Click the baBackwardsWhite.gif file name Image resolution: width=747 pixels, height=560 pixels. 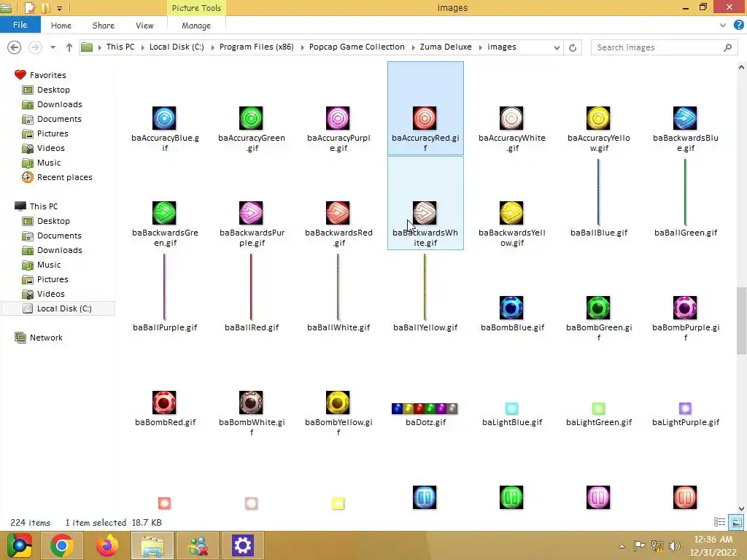pyautogui.click(x=425, y=238)
